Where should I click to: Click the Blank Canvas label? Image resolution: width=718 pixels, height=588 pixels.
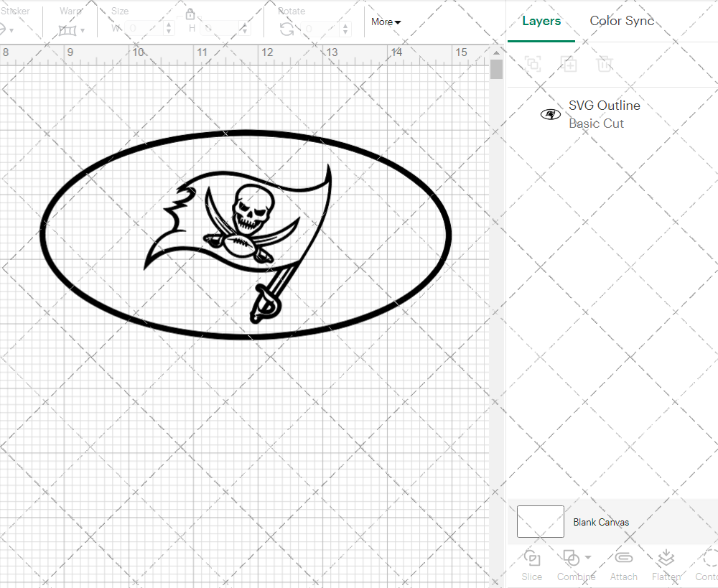[601, 522]
